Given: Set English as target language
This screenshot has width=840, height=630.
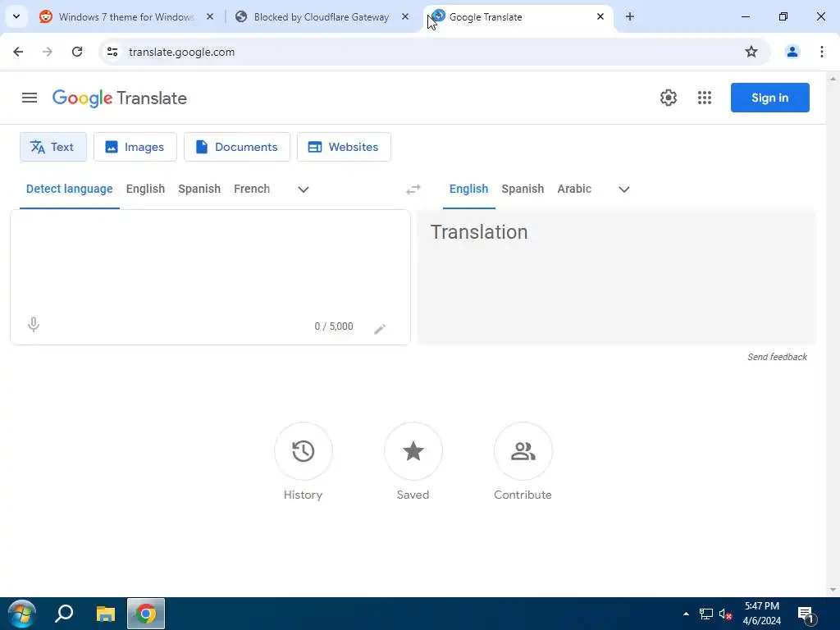Looking at the screenshot, I should coord(468,189).
